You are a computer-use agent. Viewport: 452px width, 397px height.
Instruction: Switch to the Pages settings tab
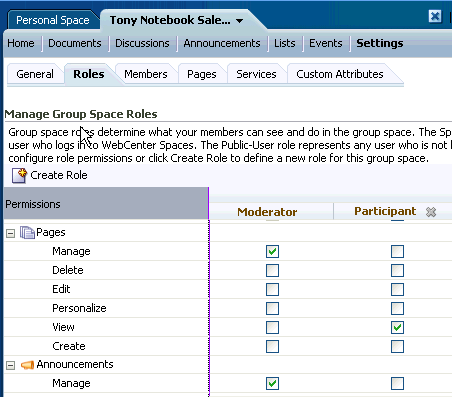click(202, 74)
